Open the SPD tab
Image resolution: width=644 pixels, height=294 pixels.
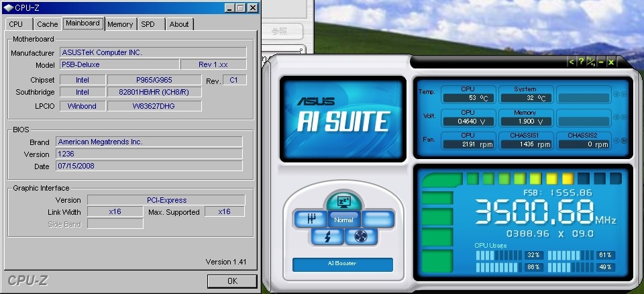150,24
